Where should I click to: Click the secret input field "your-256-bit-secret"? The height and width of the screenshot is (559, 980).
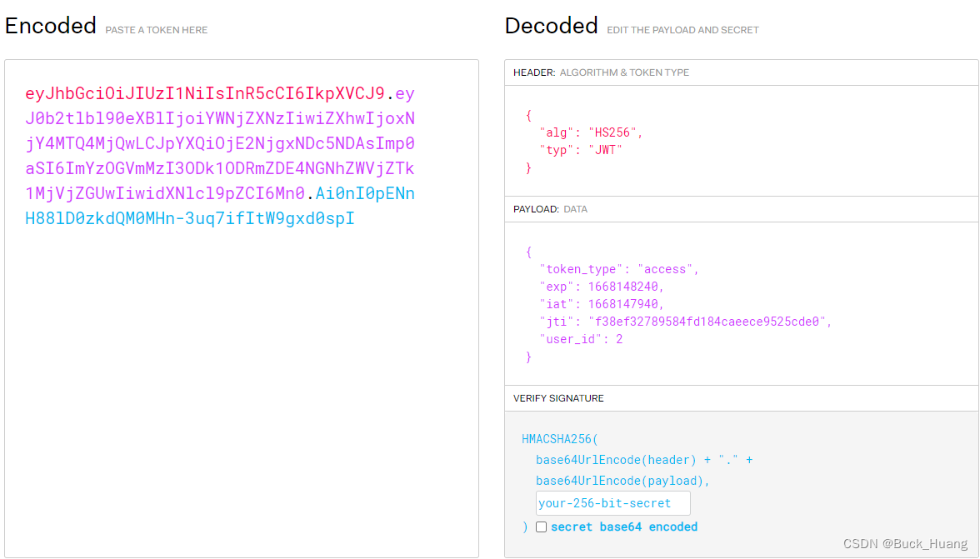point(612,502)
